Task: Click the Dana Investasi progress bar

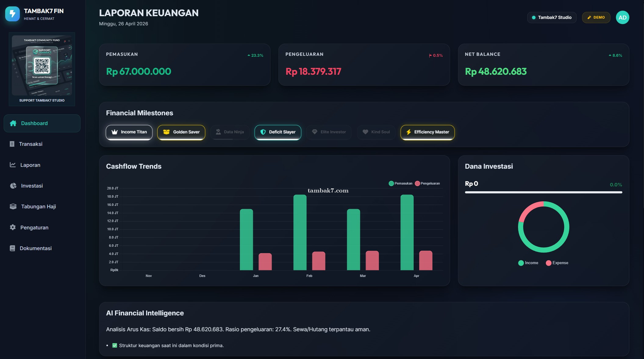Action: click(543, 192)
